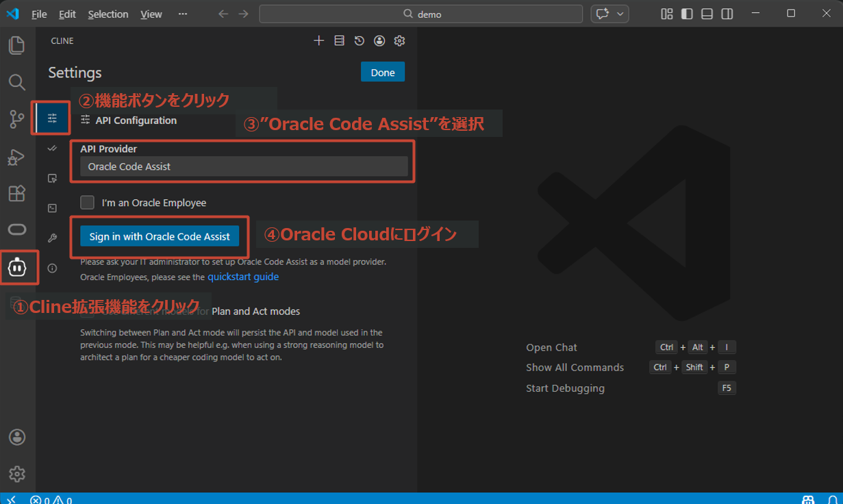Image resolution: width=843 pixels, height=504 pixels.
Task: Expand the Copilot chat dropdown chevron
Action: 620,14
